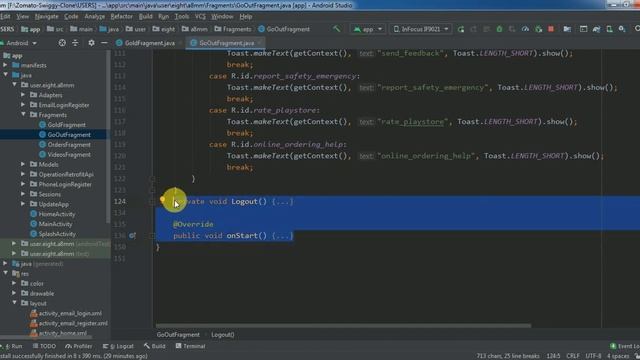This screenshot has height=360, width=640.
Task: Open Project panel gear settings
Action: pyautogui.click(x=91, y=43)
